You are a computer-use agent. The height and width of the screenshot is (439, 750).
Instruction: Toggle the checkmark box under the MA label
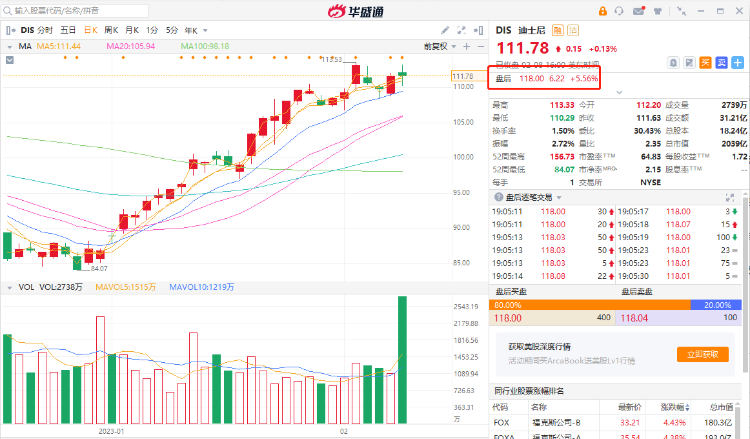tap(10, 60)
